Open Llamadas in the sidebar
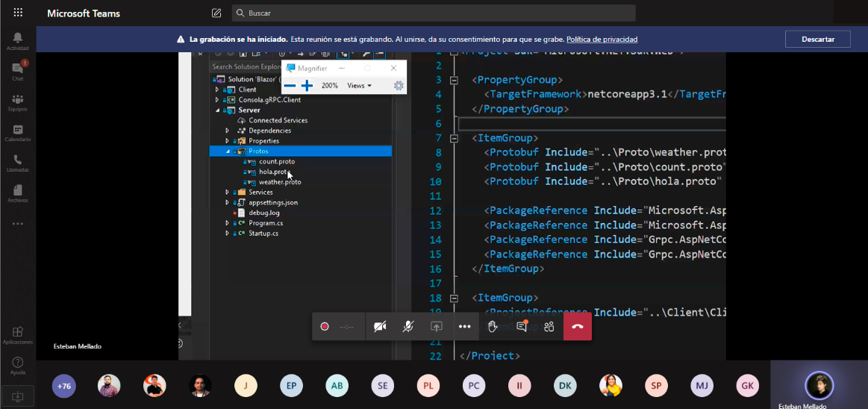 coord(18,163)
